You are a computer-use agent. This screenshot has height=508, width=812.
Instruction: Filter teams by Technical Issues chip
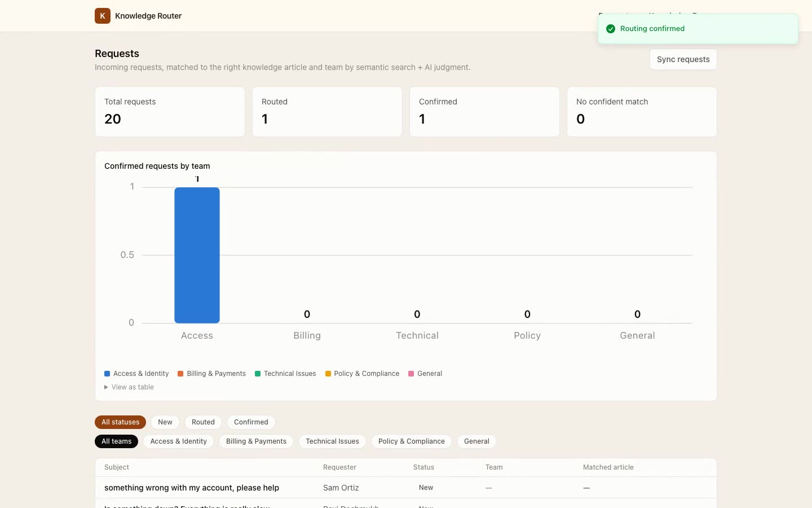click(332, 441)
